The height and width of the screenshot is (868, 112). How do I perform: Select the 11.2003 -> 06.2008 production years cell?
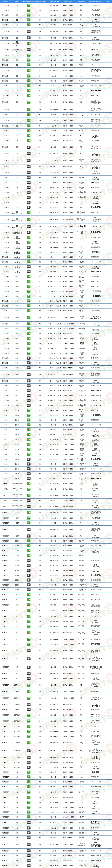54,43
